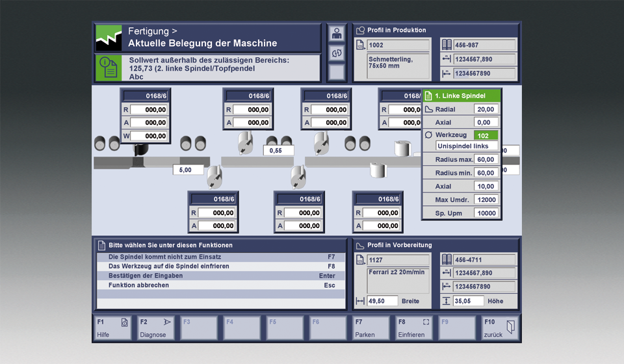Click the F8 Einfrieren button

[x=413, y=328]
